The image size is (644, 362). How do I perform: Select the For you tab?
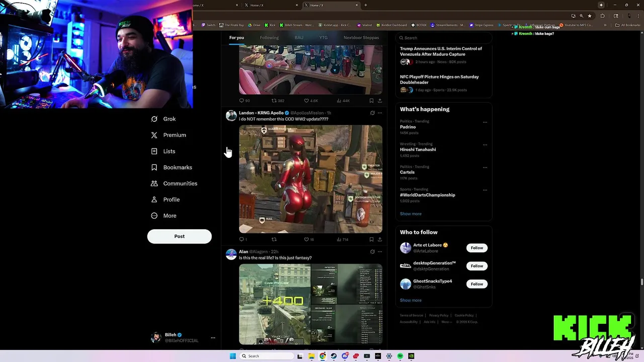236,38
